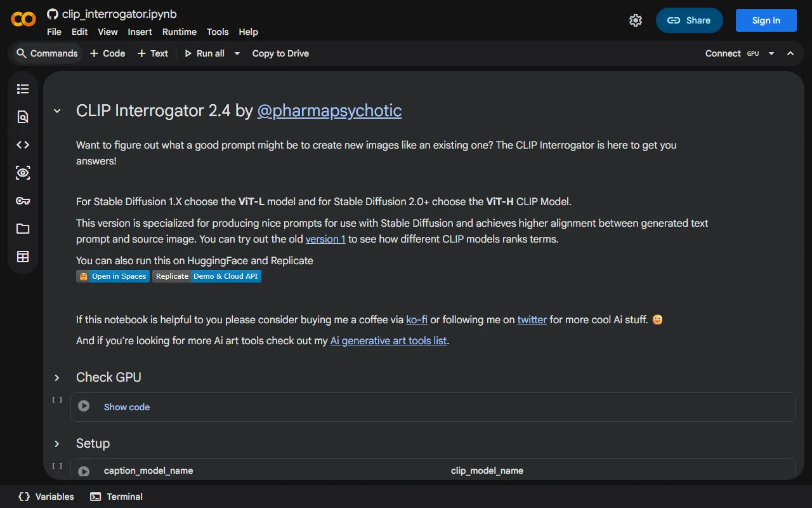Click the Google Colab logo
The image size is (812, 508).
(x=23, y=20)
